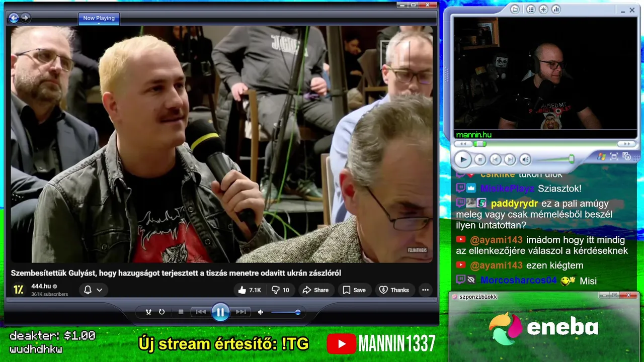Click the szponziblokk window title
This screenshot has width=644, height=362.
pos(478,297)
